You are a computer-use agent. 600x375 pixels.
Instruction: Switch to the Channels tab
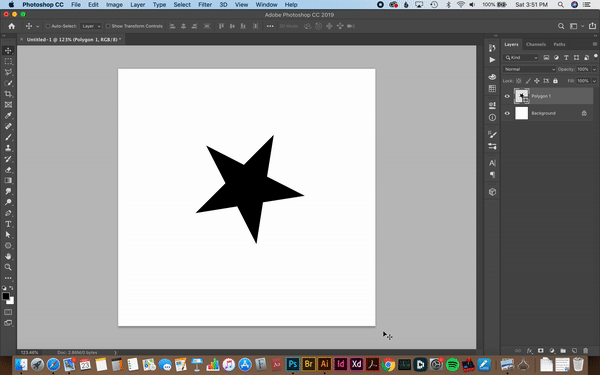[536, 44]
